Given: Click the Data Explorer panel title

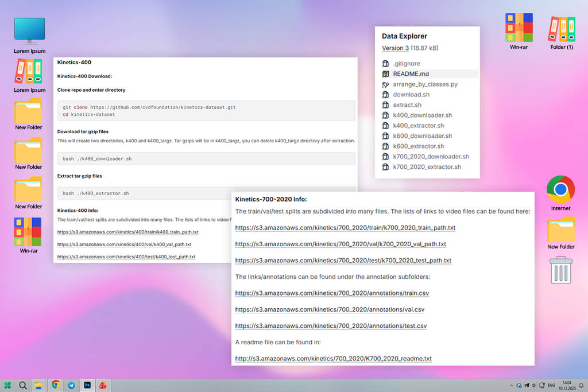Looking at the screenshot, I should [x=404, y=36].
